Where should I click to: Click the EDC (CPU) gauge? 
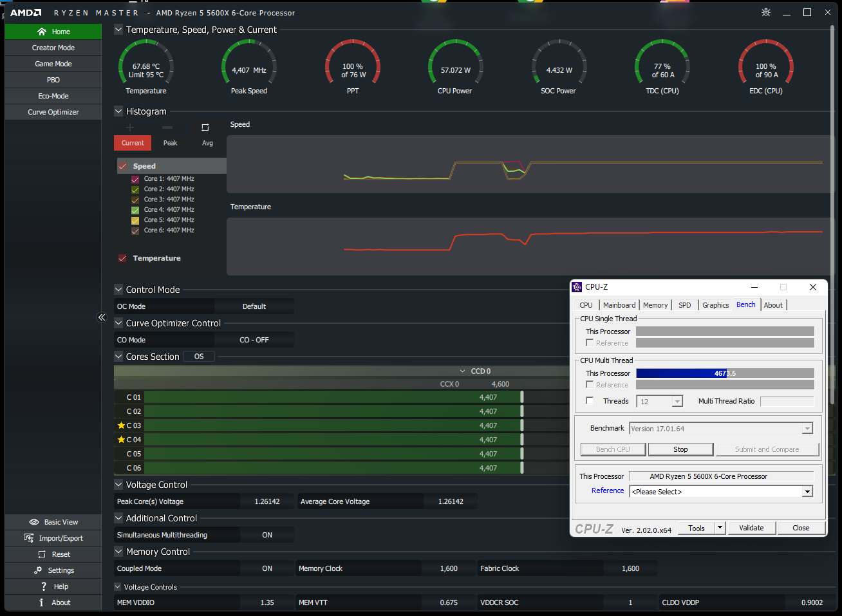[766, 67]
